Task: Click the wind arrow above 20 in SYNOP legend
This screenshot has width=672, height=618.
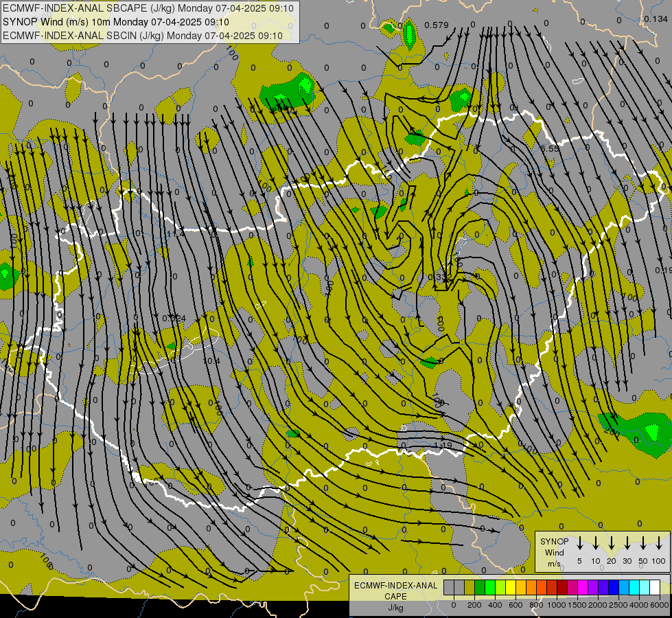Action: [611, 543]
